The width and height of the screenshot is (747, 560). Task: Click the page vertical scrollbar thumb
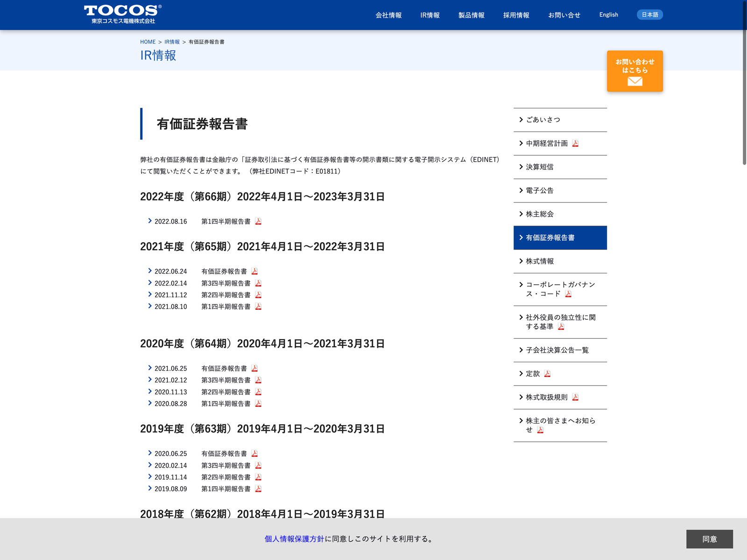(x=744, y=84)
